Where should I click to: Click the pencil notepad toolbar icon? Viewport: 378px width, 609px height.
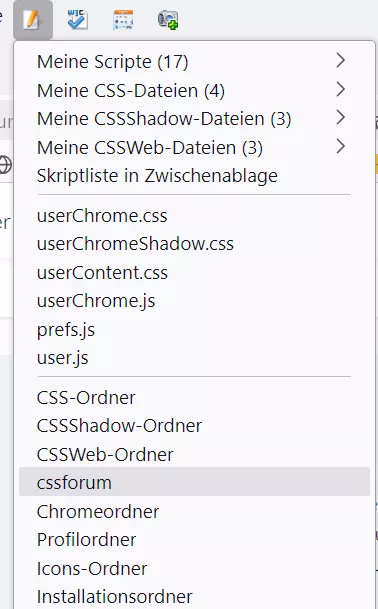(33, 19)
